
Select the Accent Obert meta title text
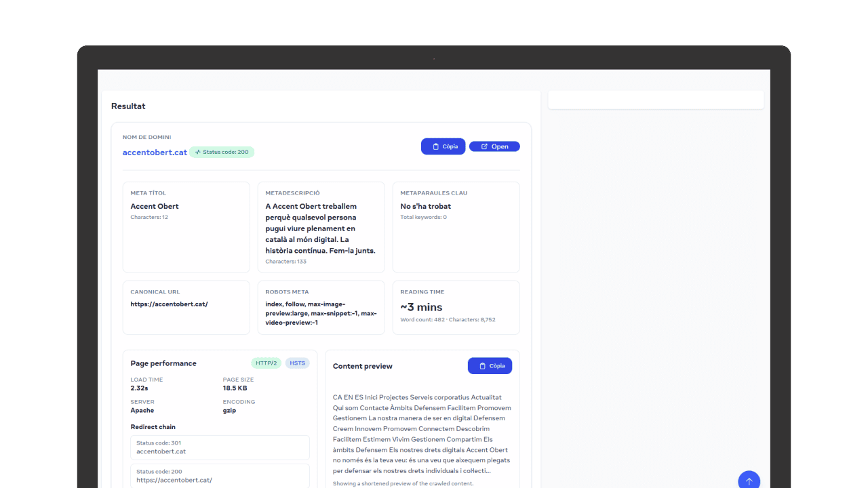155,206
